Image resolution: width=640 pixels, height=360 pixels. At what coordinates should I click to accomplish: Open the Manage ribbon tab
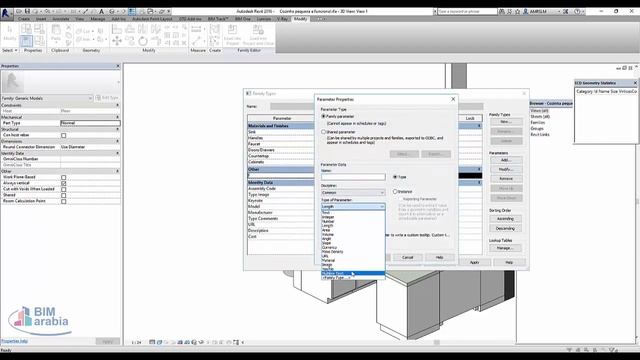[98, 19]
